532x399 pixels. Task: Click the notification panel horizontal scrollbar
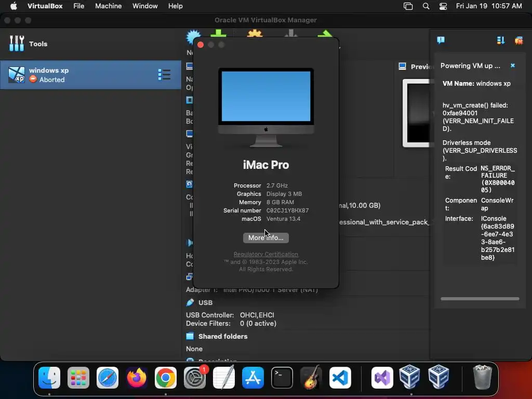[x=480, y=299]
